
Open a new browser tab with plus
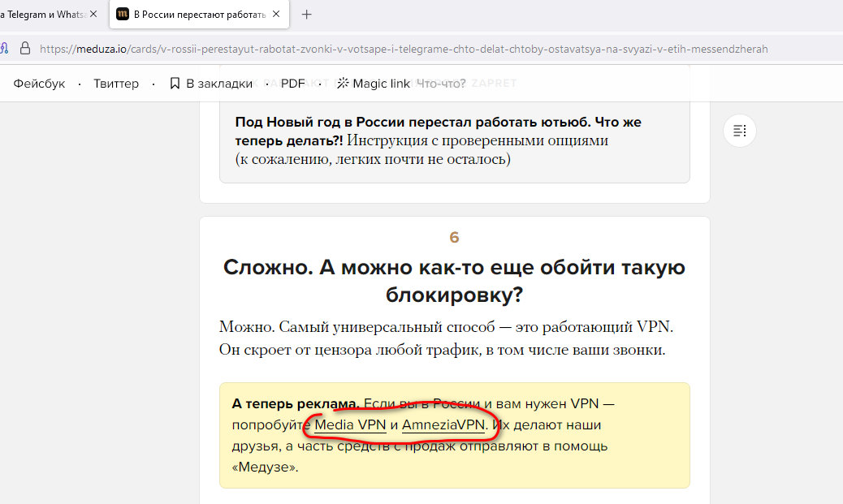click(306, 15)
